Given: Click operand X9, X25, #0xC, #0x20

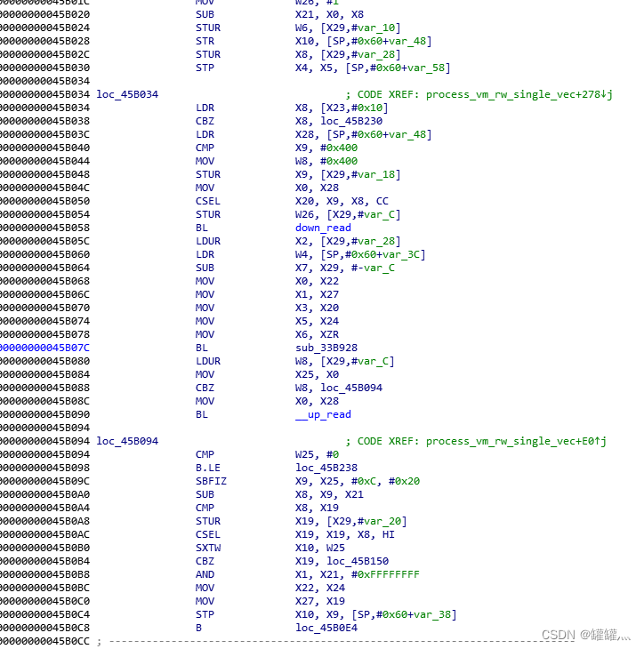Looking at the screenshot, I should click(358, 481).
